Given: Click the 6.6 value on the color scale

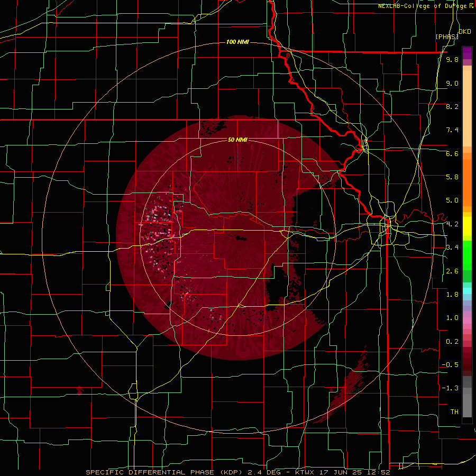Looking at the screenshot, I should (x=452, y=153).
